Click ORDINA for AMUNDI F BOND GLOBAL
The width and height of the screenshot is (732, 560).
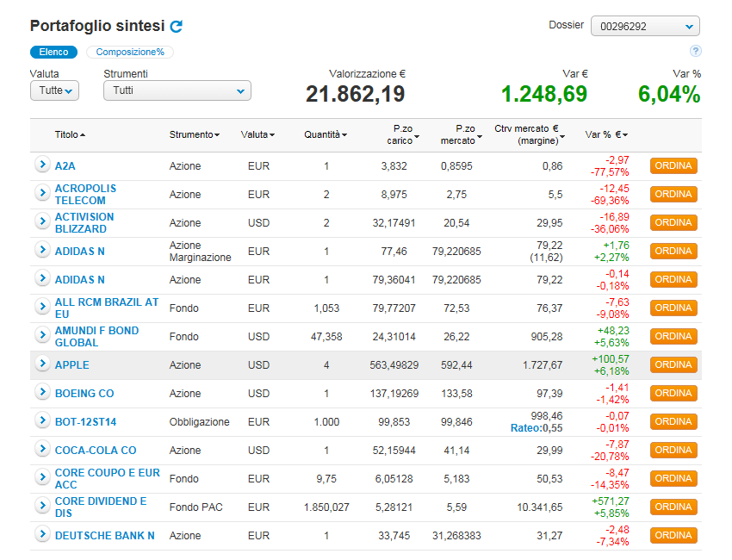click(673, 336)
